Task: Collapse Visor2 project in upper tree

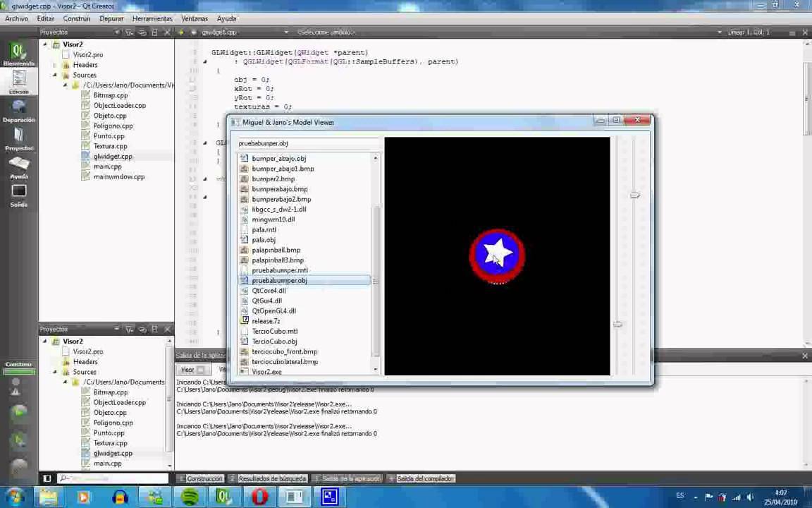Action: tap(45, 44)
